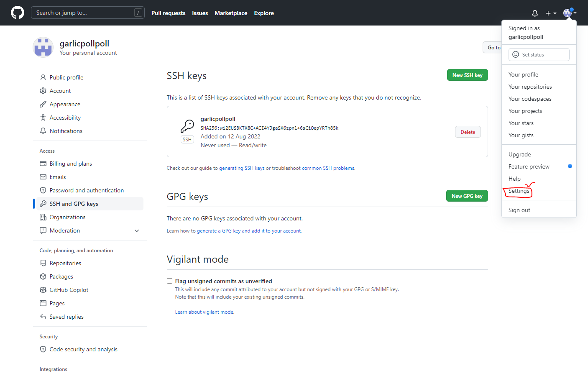
Task: Click the shield icon beside Code security and analysis
Action: click(43, 349)
